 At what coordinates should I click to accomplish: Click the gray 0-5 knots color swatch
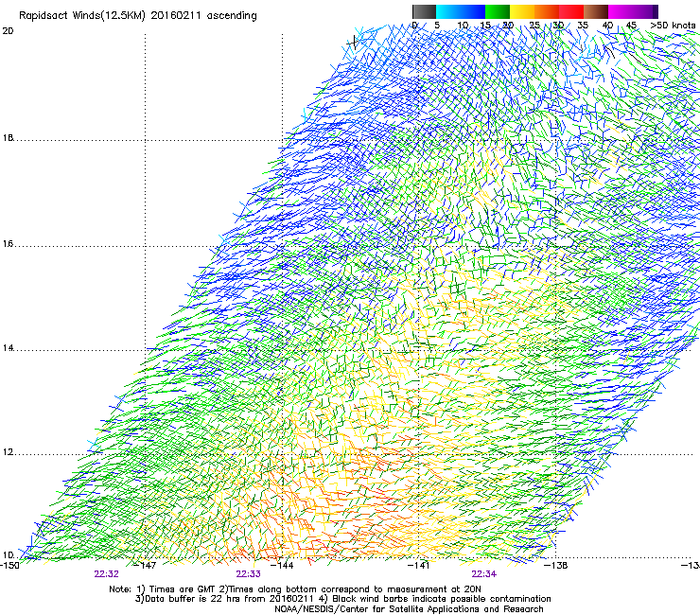coord(424,11)
